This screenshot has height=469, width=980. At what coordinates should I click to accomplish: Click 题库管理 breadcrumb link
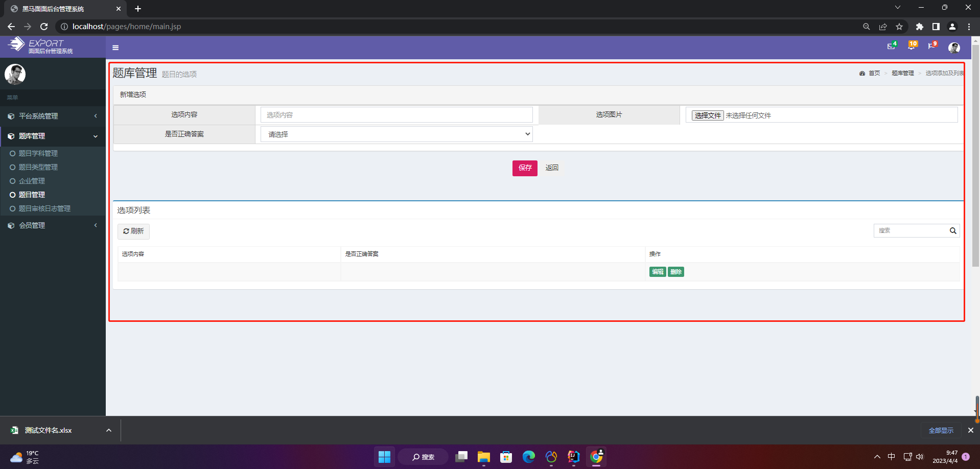903,74
